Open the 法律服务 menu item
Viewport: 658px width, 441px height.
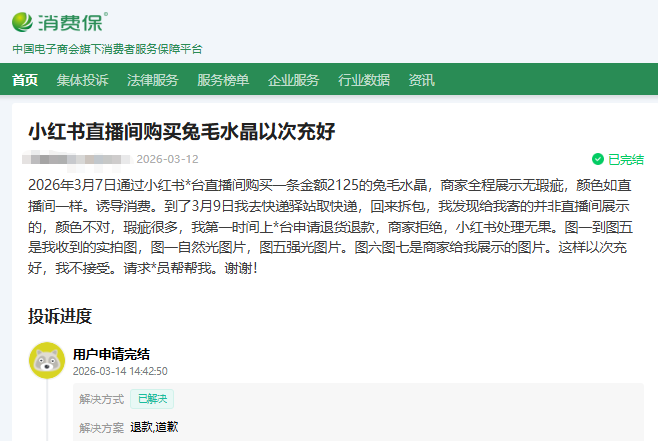[152, 81]
